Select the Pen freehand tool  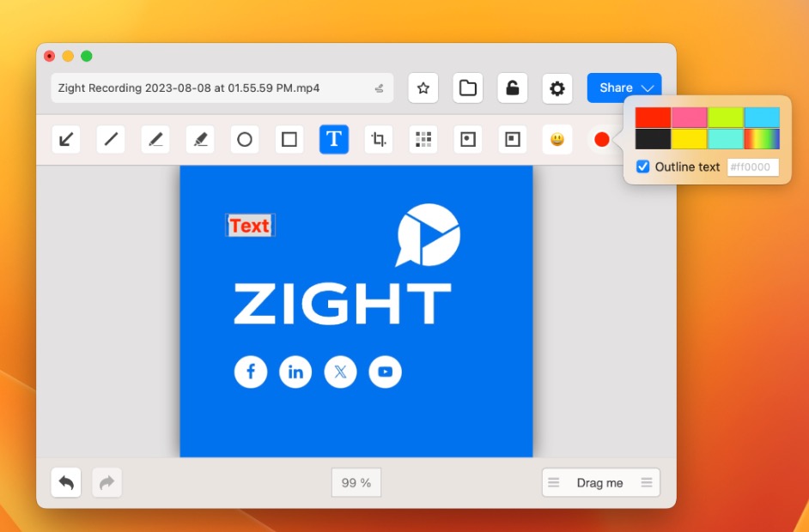coord(155,139)
